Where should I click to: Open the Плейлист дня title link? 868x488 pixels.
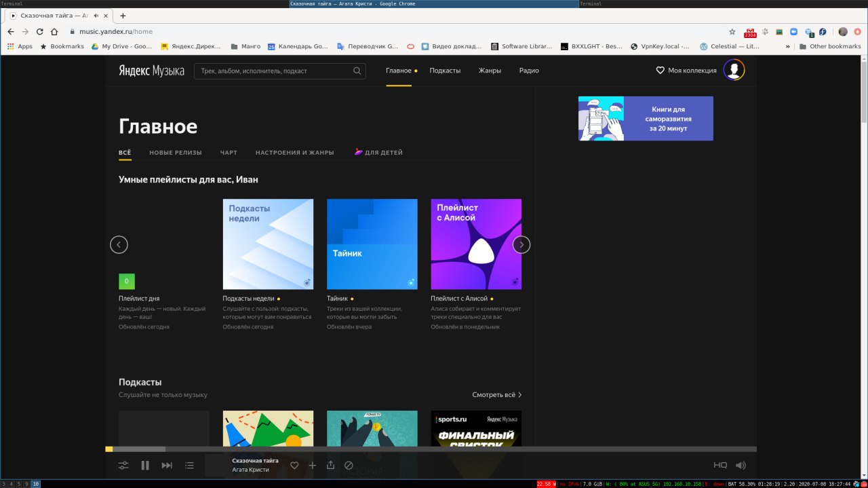click(x=139, y=299)
